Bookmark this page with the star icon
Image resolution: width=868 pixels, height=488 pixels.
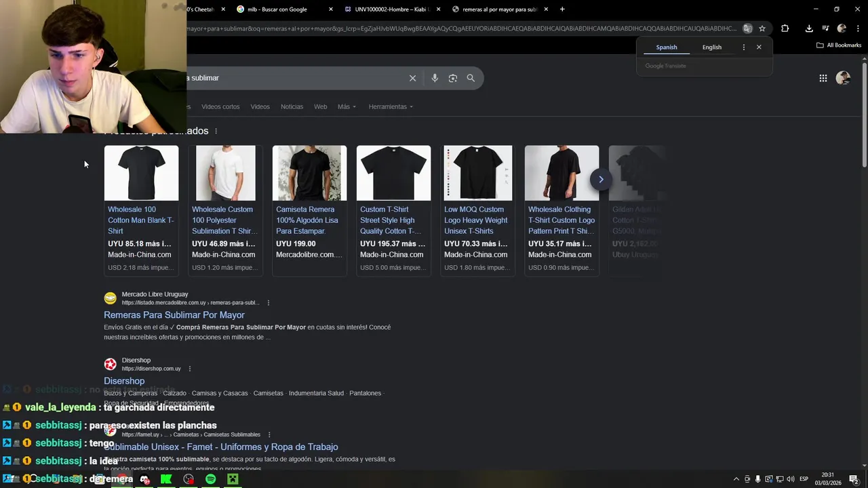coord(762,28)
